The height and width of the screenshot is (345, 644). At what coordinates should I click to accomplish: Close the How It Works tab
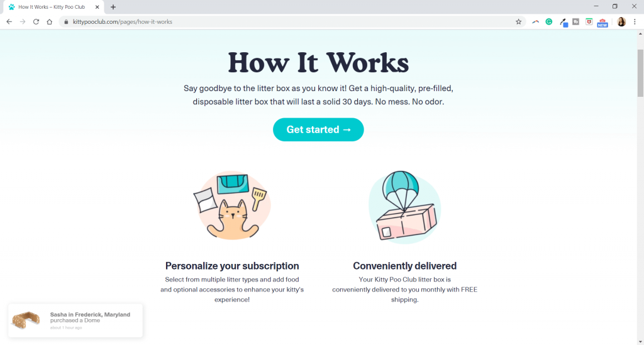97,7
